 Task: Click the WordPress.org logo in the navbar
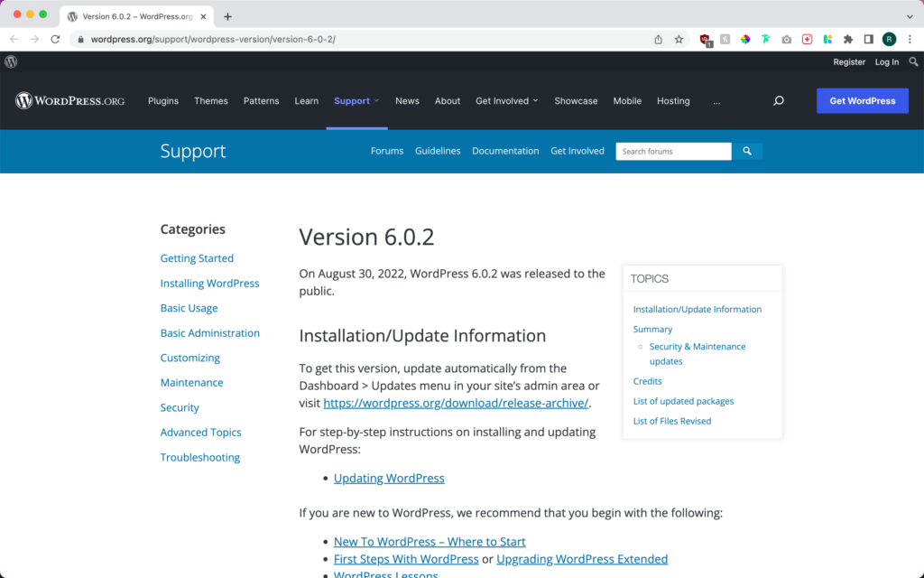point(69,100)
